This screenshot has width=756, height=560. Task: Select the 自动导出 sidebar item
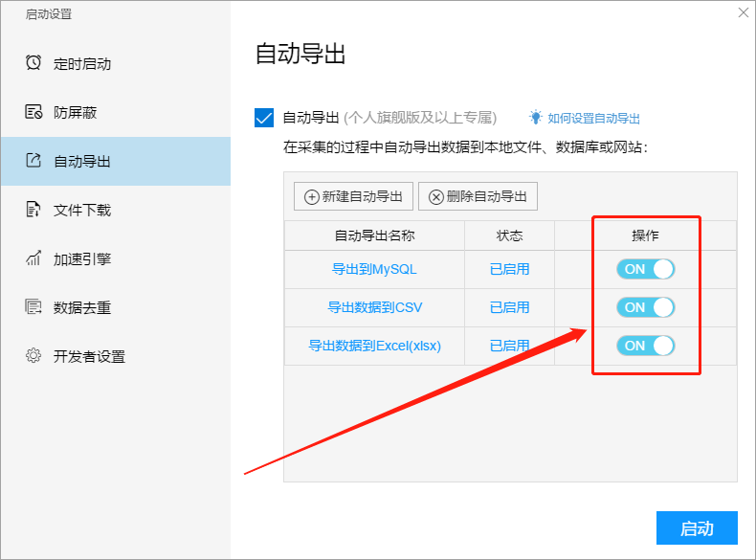[116, 161]
